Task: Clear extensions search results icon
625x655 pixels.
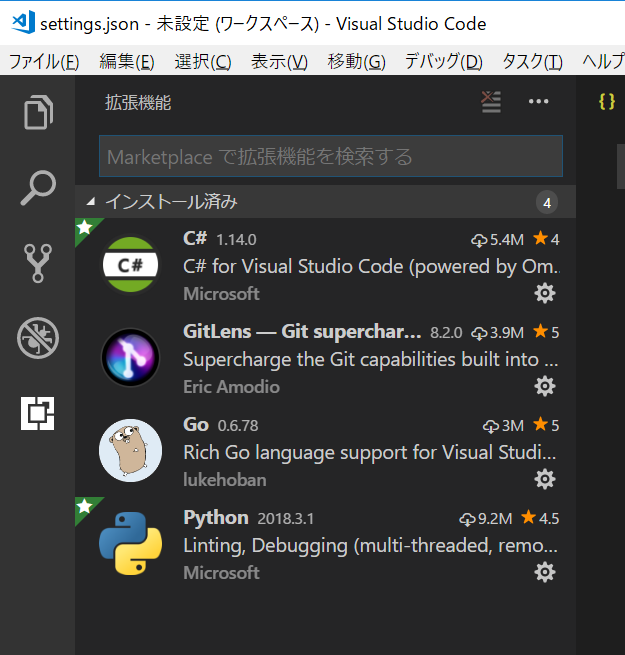Action: (x=491, y=102)
